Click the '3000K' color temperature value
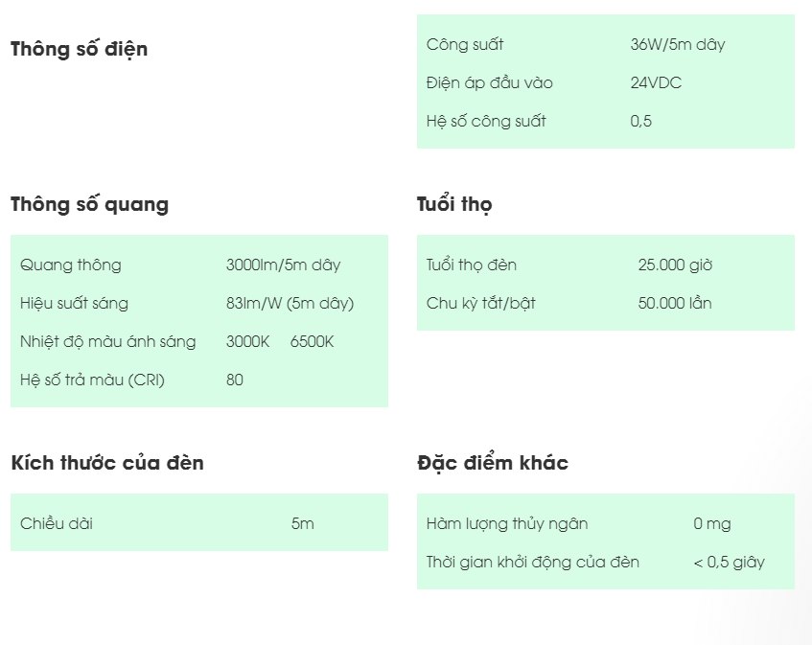 pyautogui.click(x=247, y=341)
